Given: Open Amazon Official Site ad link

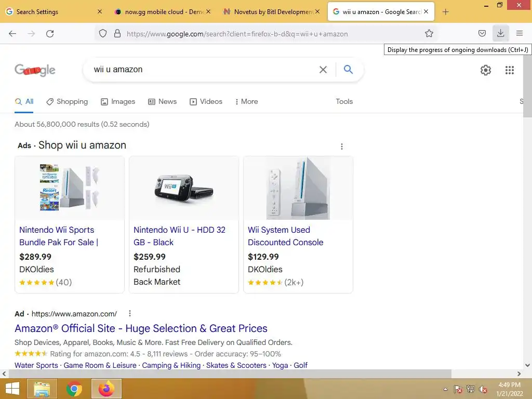Looking at the screenshot, I should (141, 328).
